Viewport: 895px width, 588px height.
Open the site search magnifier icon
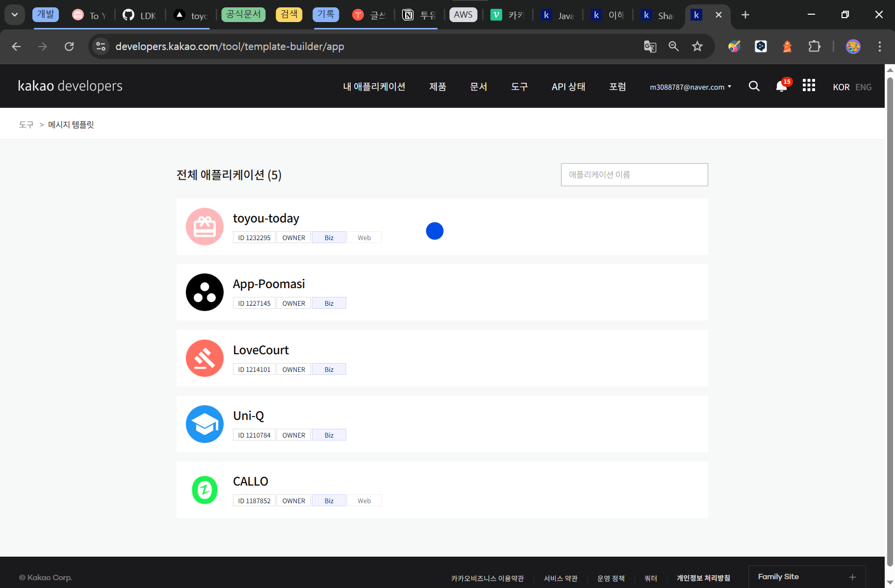point(754,86)
